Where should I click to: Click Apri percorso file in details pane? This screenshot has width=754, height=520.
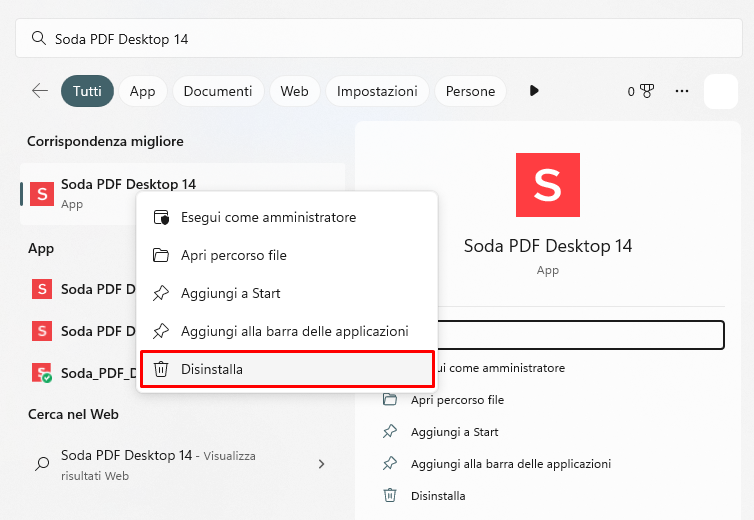click(457, 400)
